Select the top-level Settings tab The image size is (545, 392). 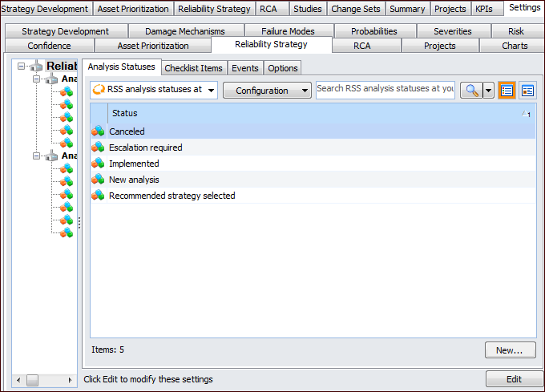point(524,8)
